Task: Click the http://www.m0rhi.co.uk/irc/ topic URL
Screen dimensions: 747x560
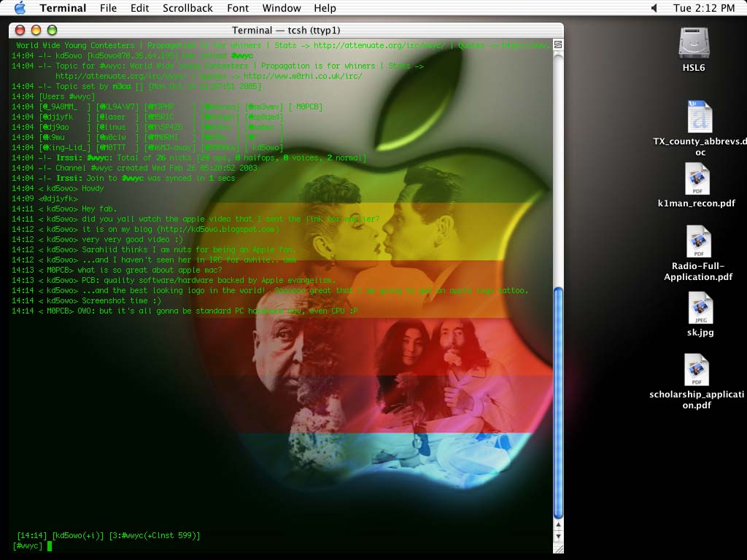Action: point(303,76)
